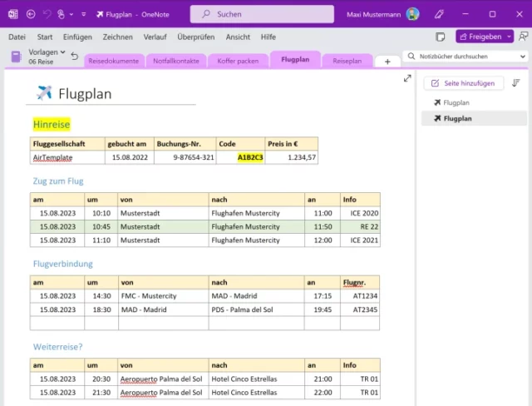The width and height of the screenshot is (532, 406).
Task: Click the Zug zum Flug heading
Action: click(58, 181)
